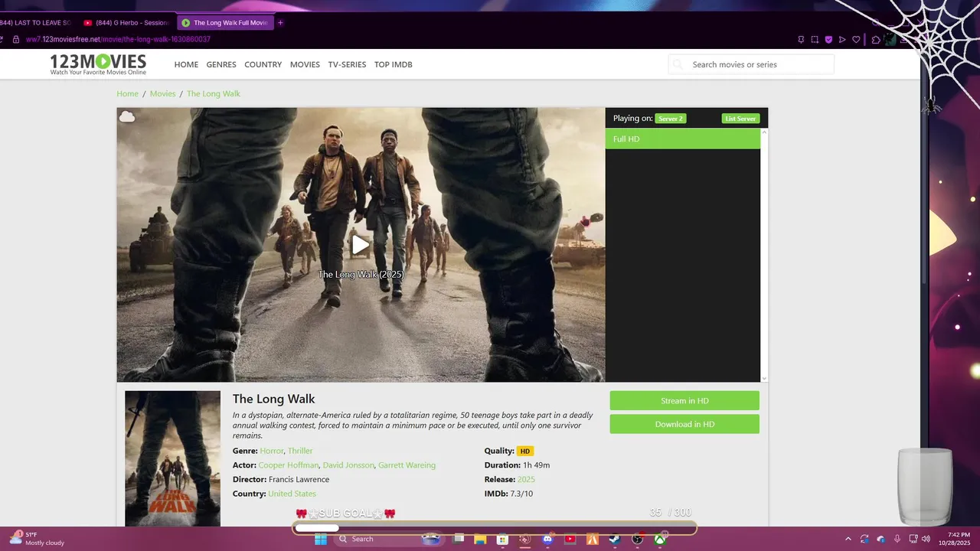The image size is (980, 551).
Task: Open the List Server button
Action: point(740,119)
